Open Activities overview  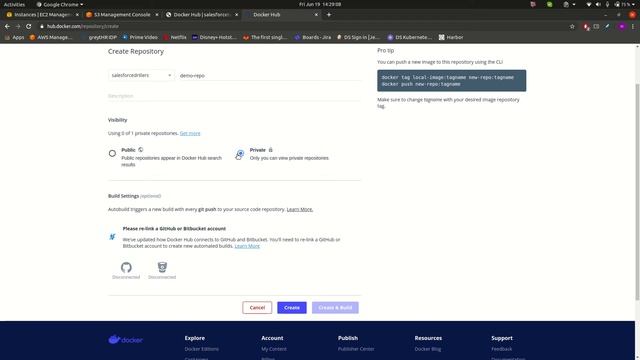click(14, 4)
